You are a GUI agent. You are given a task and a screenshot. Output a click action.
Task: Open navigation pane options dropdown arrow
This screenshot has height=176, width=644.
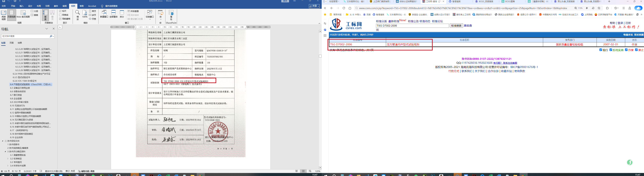point(47,29)
